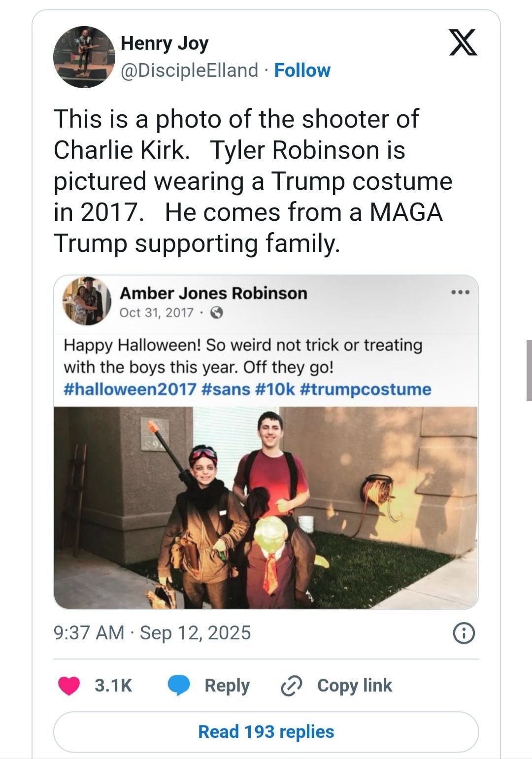Open Henry Joy's profile picture

point(84,57)
